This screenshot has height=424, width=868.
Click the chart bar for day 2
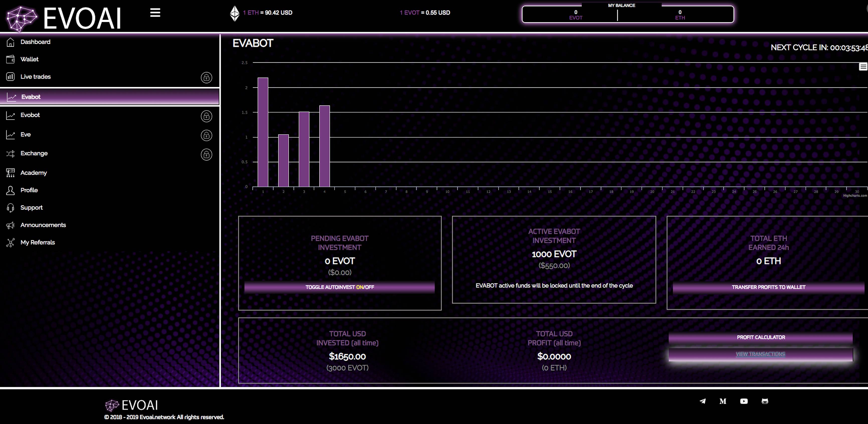click(x=283, y=161)
